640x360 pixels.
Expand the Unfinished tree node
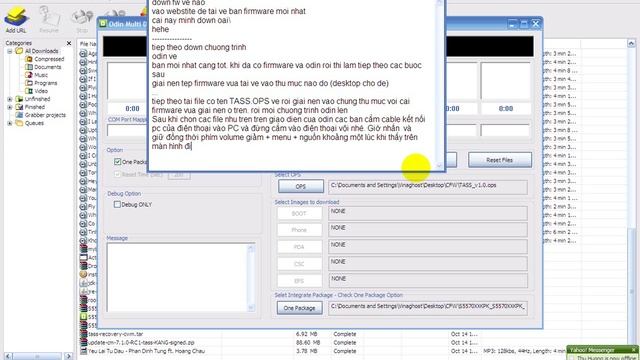(x=10, y=99)
